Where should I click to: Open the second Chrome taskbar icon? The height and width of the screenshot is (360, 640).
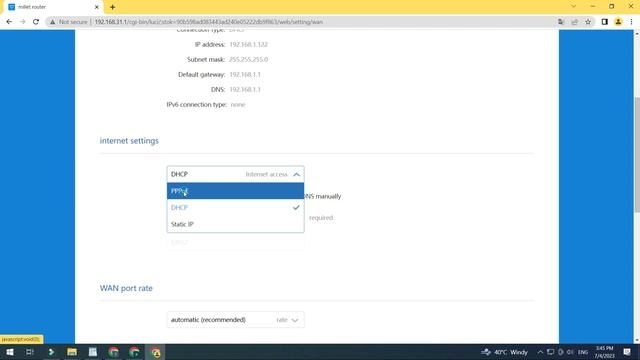pos(134,352)
